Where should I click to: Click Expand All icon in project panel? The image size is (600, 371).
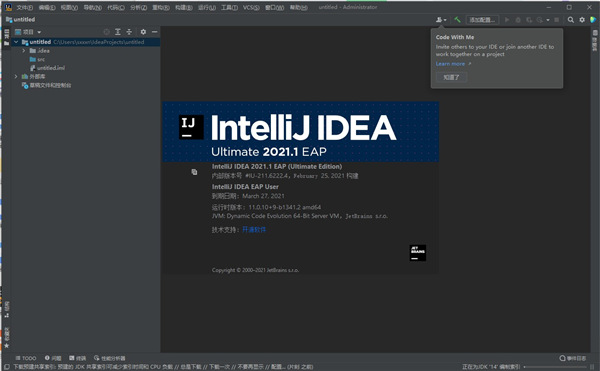(118, 32)
